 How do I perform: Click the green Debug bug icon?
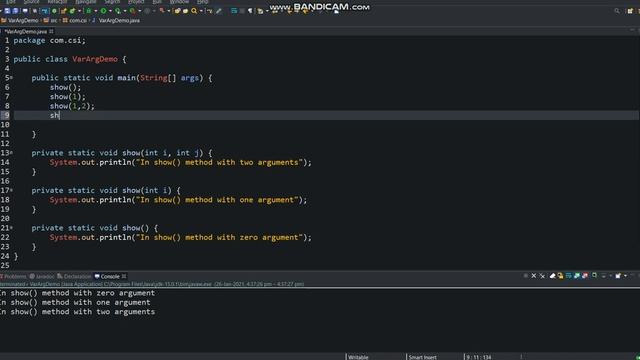[x=88, y=11]
